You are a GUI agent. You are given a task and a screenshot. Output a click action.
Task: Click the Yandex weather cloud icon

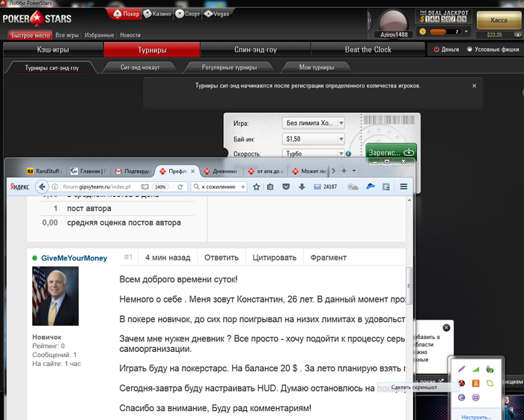tap(353, 186)
